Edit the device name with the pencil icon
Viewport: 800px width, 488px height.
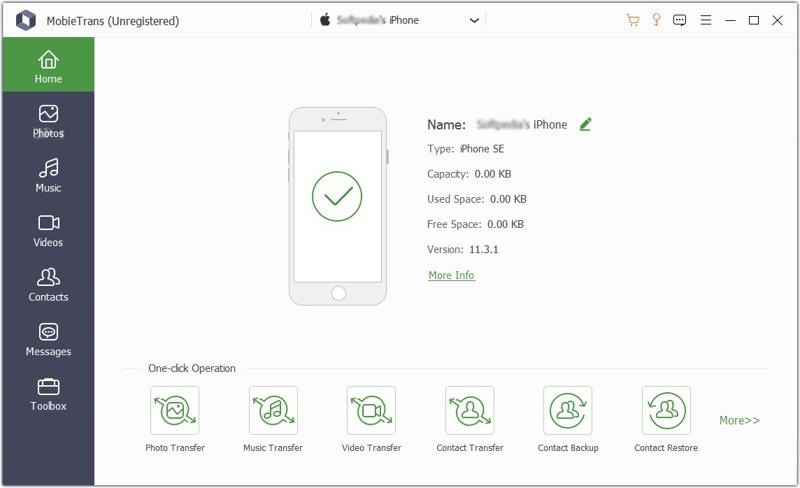tap(586, 124)
